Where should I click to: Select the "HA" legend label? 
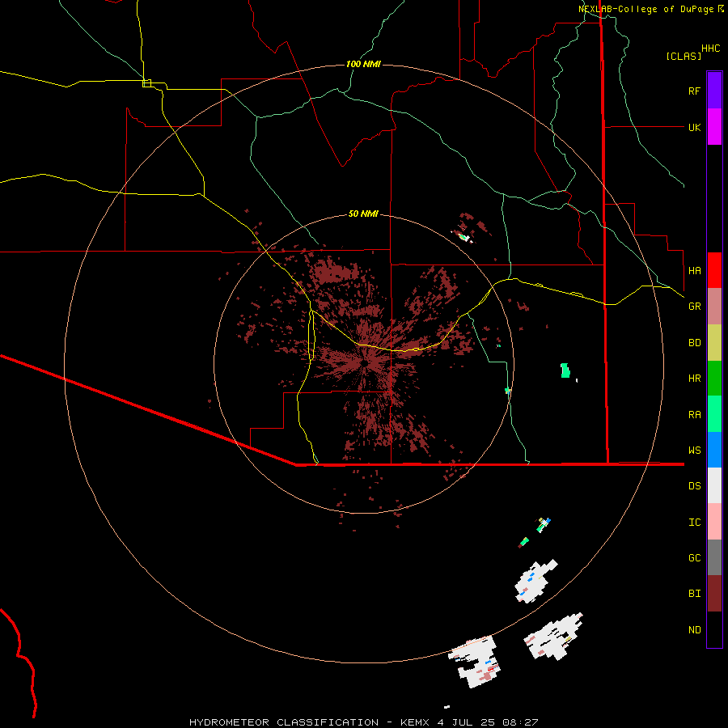tap(694, 271)
